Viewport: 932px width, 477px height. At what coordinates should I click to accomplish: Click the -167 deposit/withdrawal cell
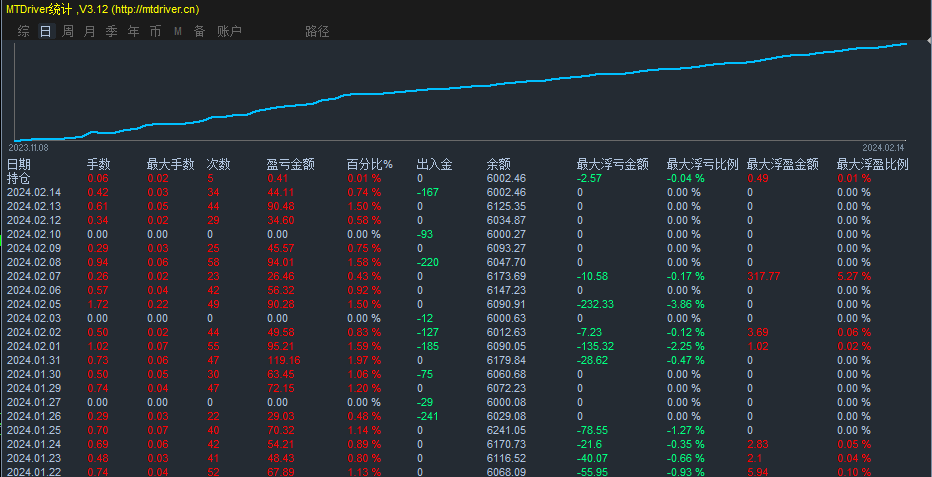click(x=427, y=192)
